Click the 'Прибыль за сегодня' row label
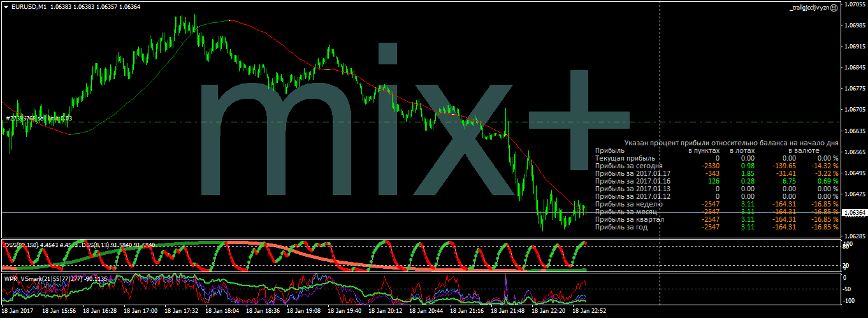 tap(630, 166)
